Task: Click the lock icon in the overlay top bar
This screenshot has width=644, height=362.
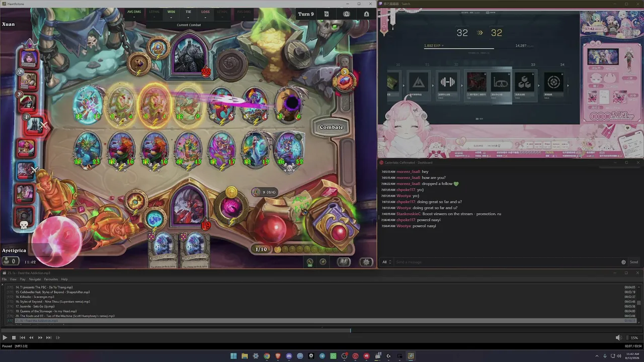Action: (x=366, y=14)
